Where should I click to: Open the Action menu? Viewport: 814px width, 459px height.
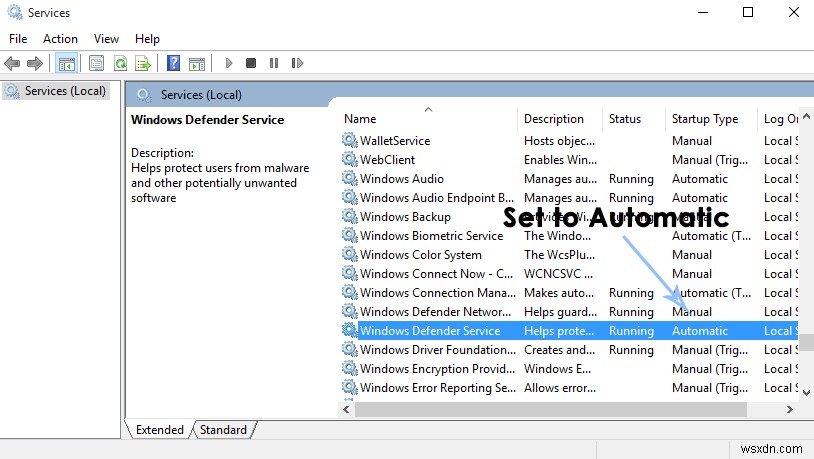[x=60, y=39]
